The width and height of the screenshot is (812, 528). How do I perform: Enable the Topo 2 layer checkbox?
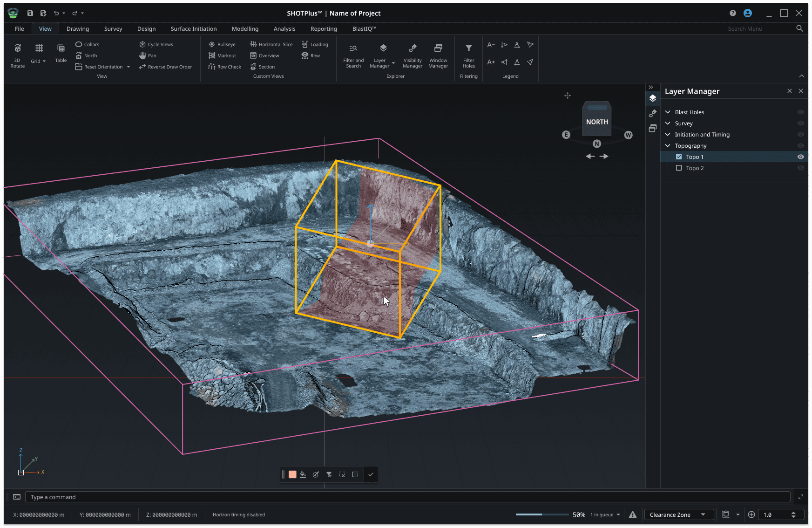679,168
